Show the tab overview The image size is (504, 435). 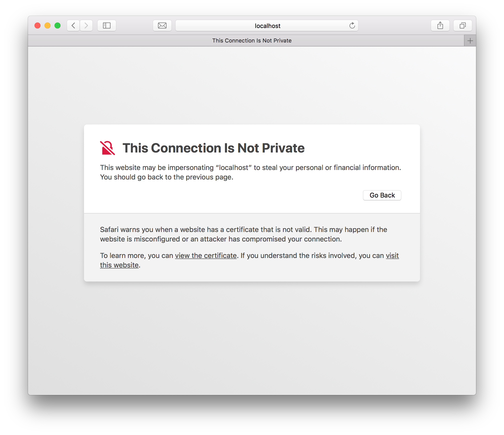pos(462,25)
